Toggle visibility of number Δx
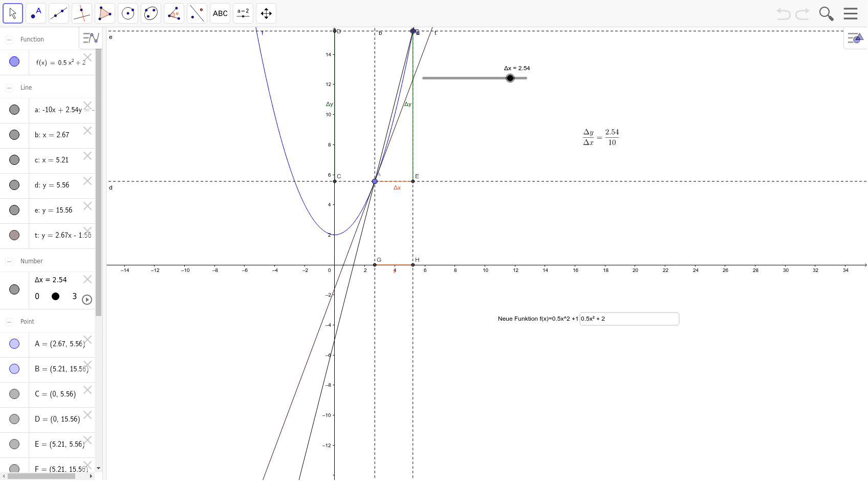This screenshot has width=868, height=481. coord(14,289)
